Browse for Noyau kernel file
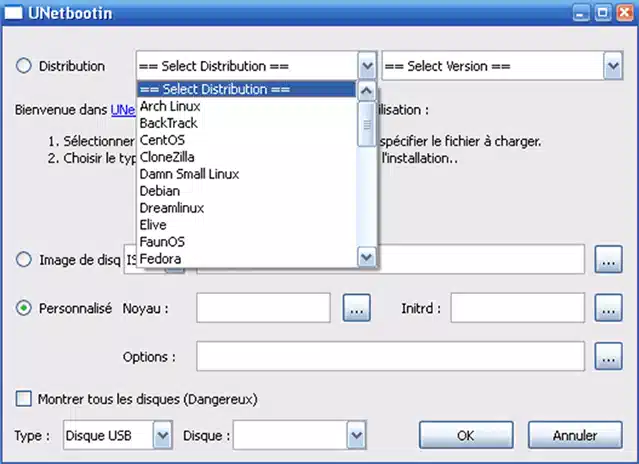This screenshot has width=639, height=464. tap(357, 308)
